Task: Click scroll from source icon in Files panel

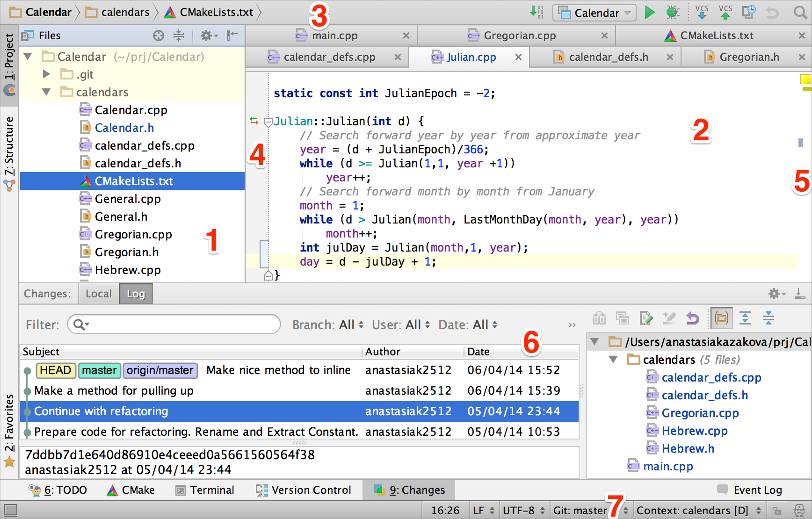Action: [x=159, y=36]
